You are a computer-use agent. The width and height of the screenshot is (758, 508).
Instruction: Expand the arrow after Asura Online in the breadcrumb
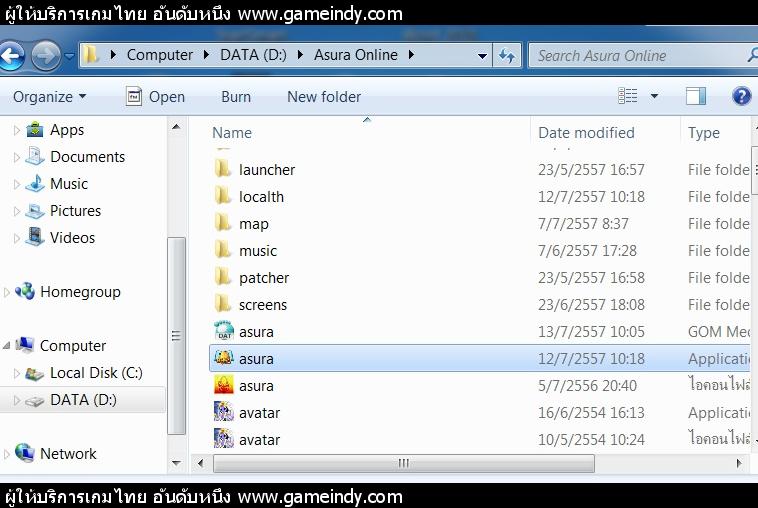pos(411,55)
